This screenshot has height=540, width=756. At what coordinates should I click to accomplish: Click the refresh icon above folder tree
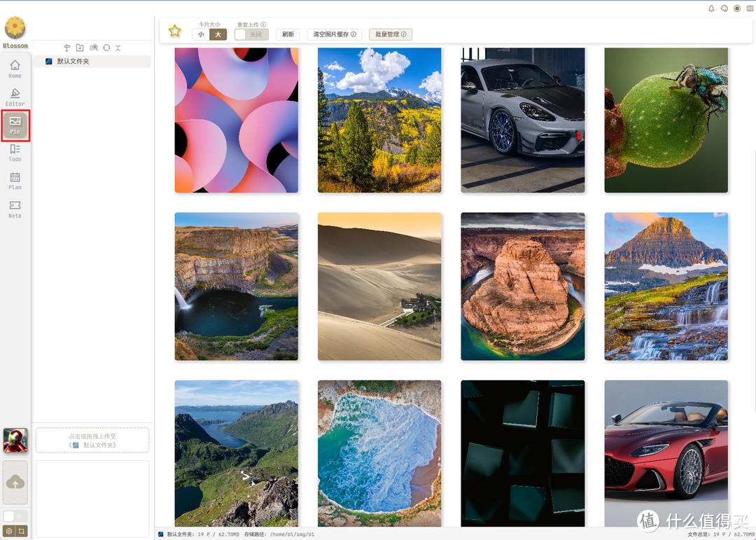click(106, 48)
